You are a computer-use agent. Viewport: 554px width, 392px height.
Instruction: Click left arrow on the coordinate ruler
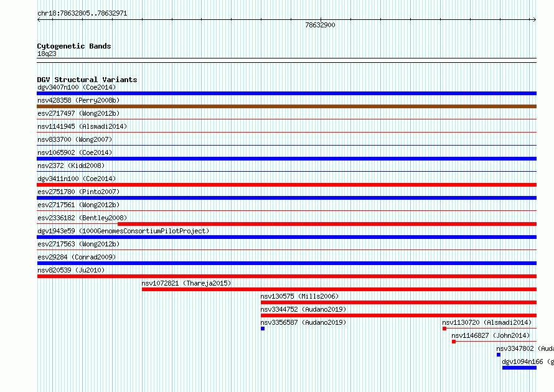click(39, 19)
